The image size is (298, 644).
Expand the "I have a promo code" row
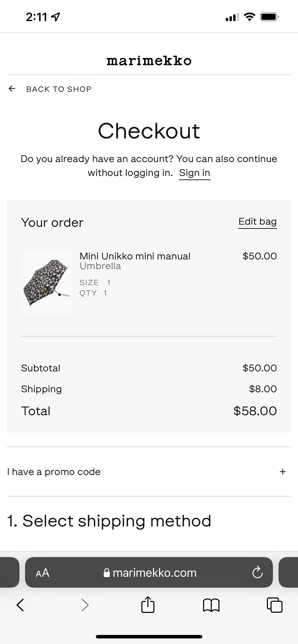(x=54, y=472)
